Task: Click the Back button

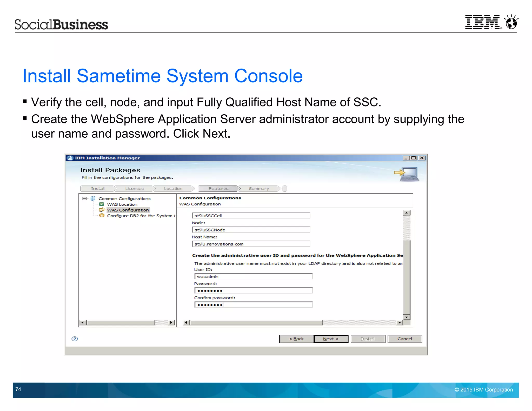Action: [296, 339]
